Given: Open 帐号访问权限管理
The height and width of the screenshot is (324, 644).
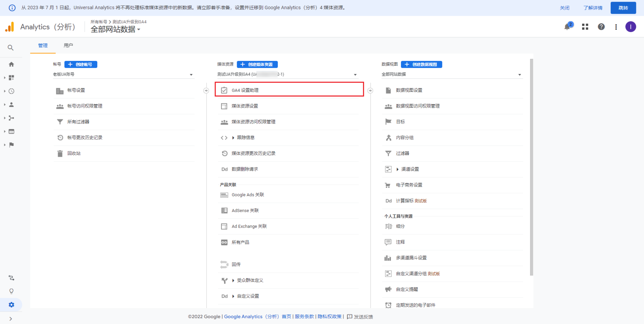Looking at the screenshot, I should [124, 106].
